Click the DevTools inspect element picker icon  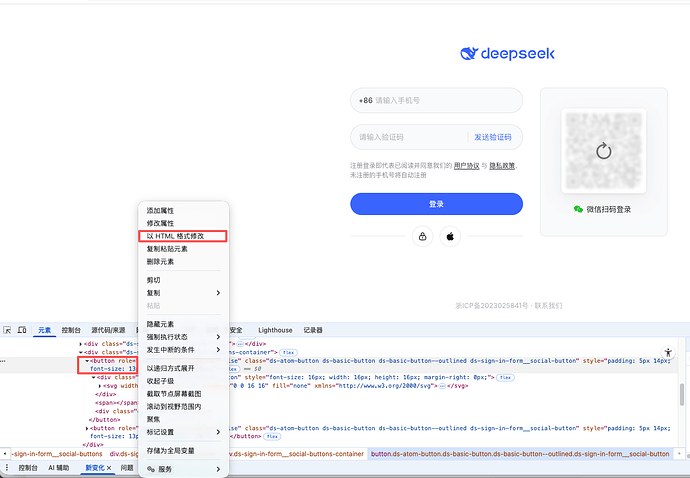coord(7,330)
